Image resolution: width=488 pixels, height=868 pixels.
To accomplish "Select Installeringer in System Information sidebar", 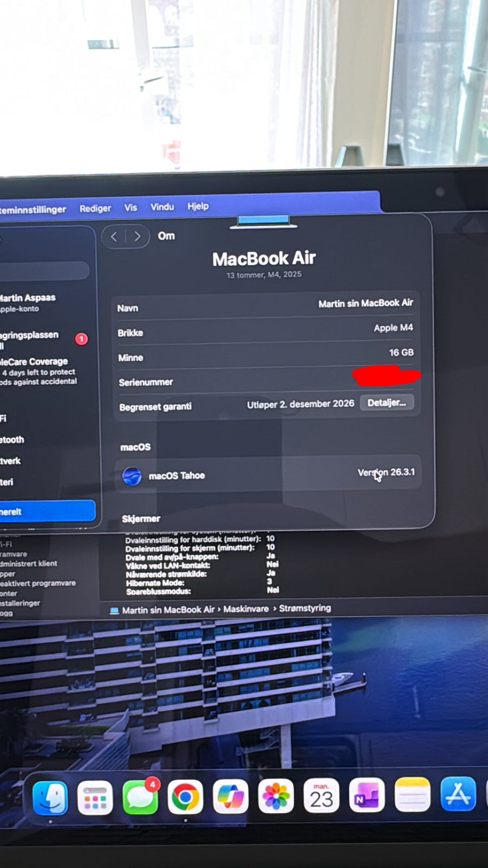I will coord(20,603).
